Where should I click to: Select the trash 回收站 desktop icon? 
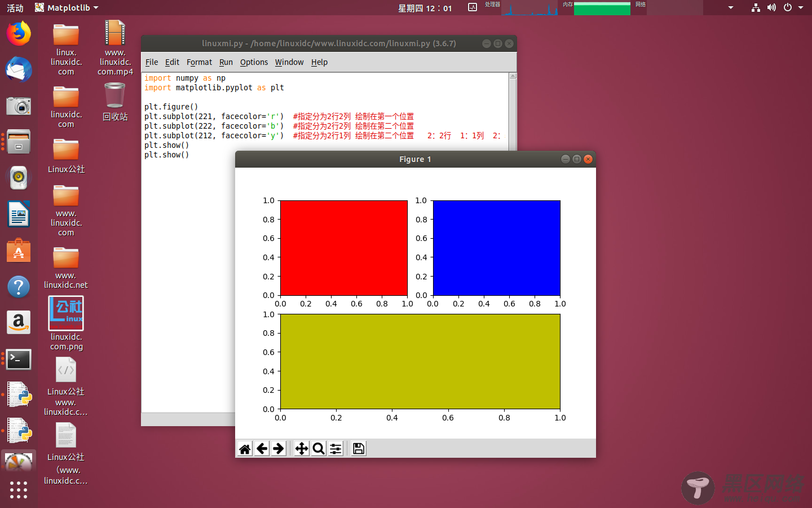pos(115,102)
